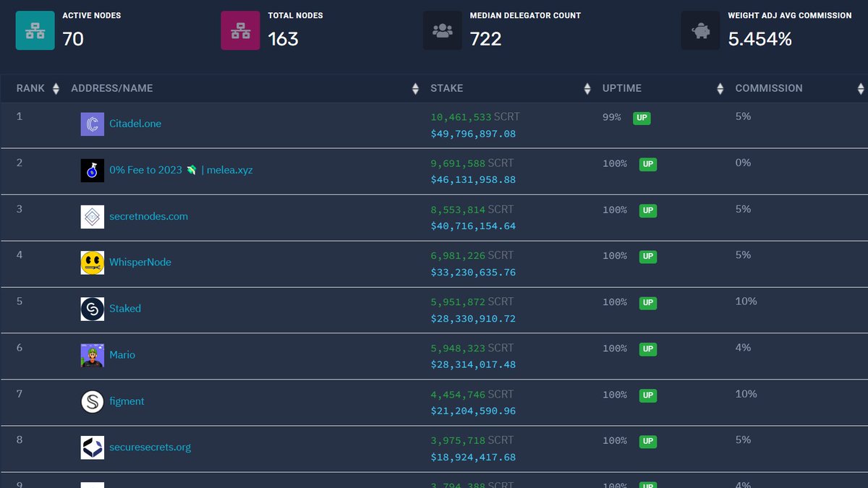Click the COMMISSION column header

pyautogui.click(x=769, y=88)
